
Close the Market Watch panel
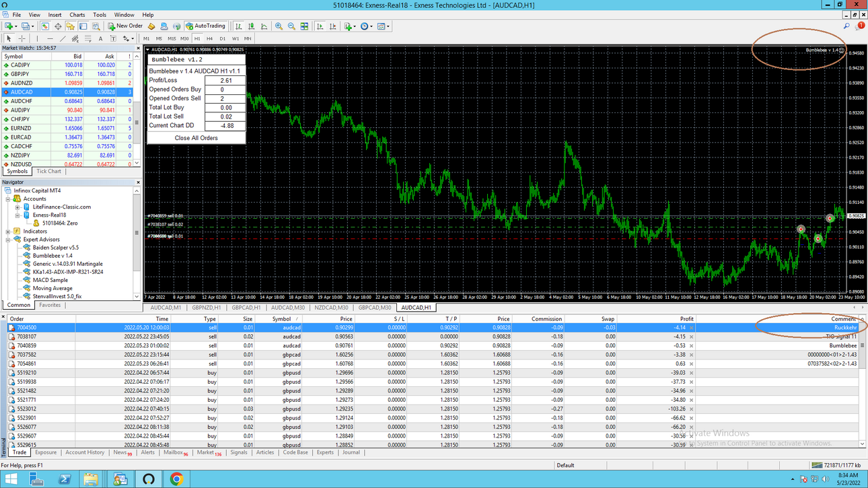137,48
